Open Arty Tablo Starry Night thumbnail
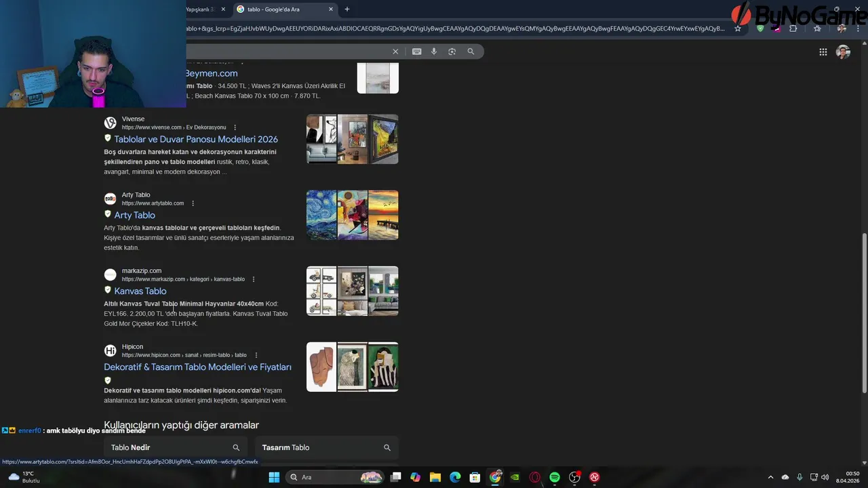Image resolution: width=868 pixels, height=488 pixels. click(x=321, y=215)
